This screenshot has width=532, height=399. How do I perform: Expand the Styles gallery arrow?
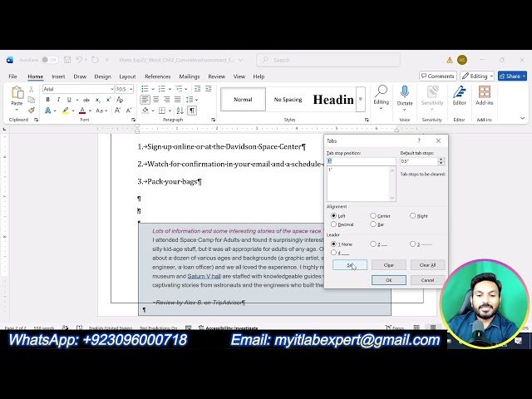(361, 100)
